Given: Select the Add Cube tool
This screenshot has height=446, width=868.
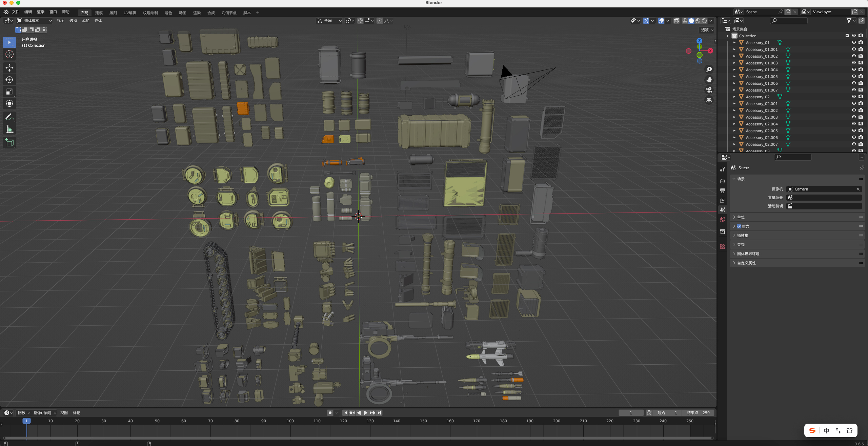Looking at the screenshot, I should click(x=9, y=142).
